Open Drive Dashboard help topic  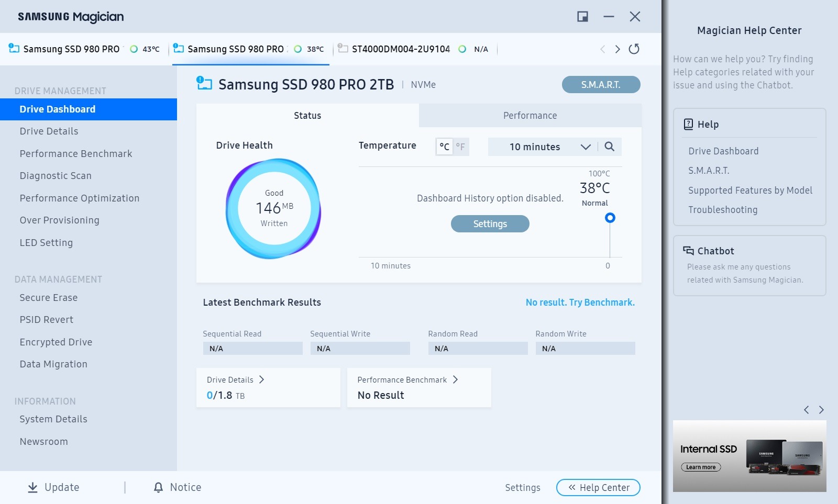click(x=723, y=151)
